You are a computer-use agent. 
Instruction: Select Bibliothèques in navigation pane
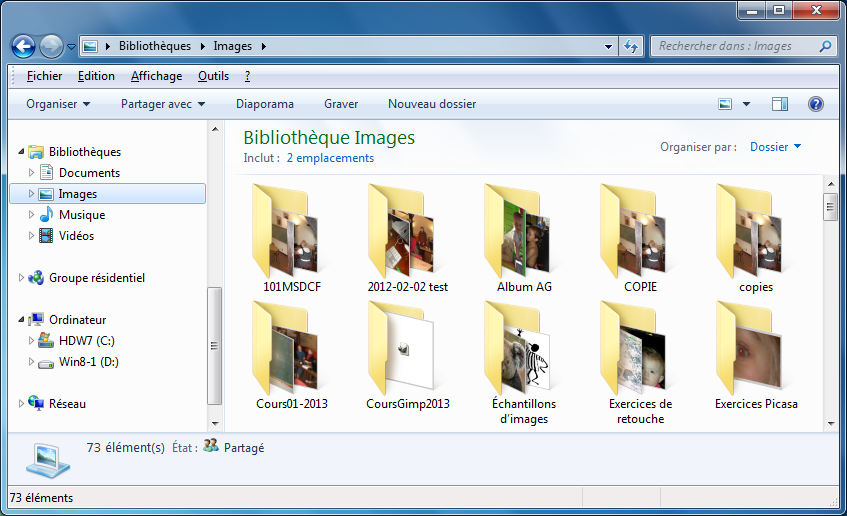coord(85,152)
